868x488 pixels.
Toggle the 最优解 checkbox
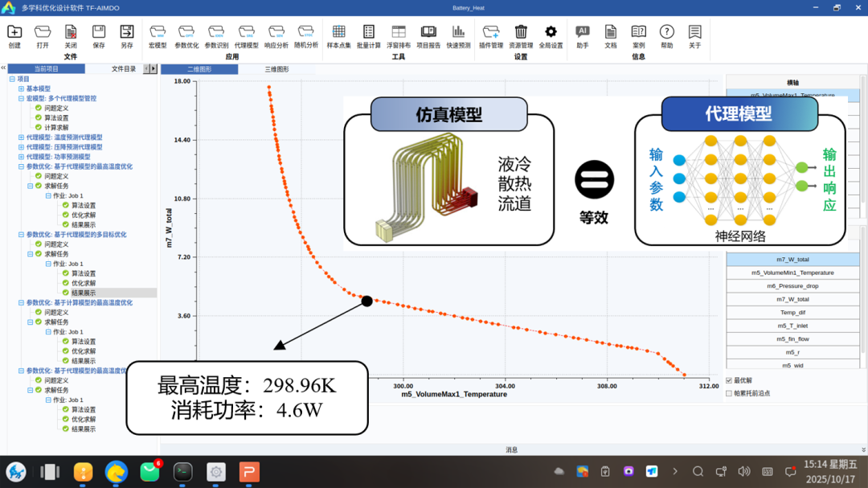pyautogui.click(x=729, y=380)
